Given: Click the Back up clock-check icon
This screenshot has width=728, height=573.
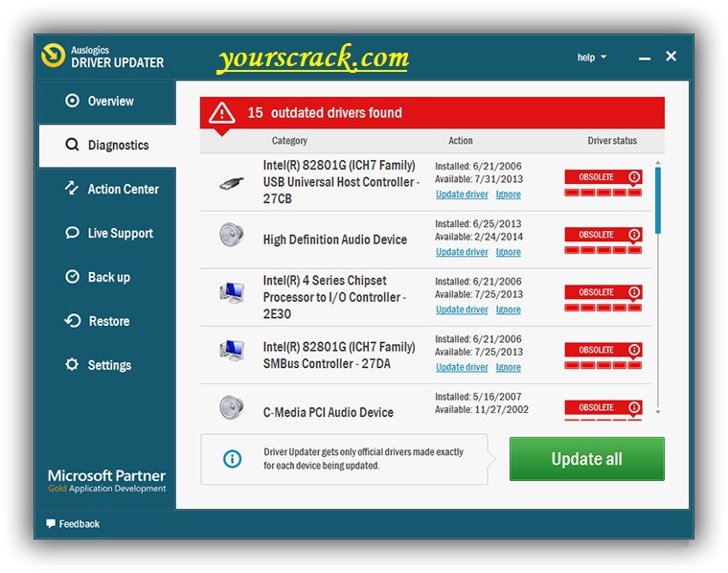Looking at the screenshot, I should (x=72, y=276).
